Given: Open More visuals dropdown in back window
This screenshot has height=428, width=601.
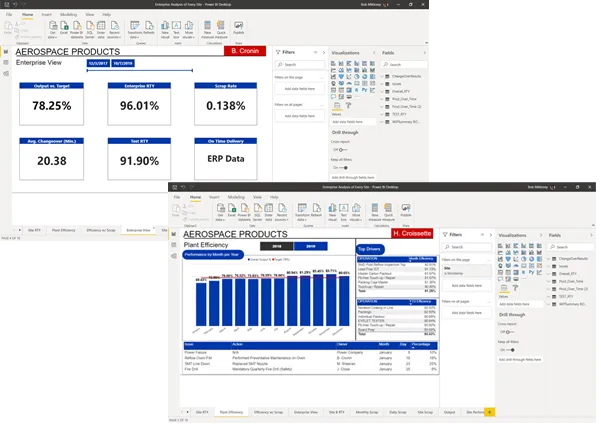Looking at the screenshot, I should [189, 30].
